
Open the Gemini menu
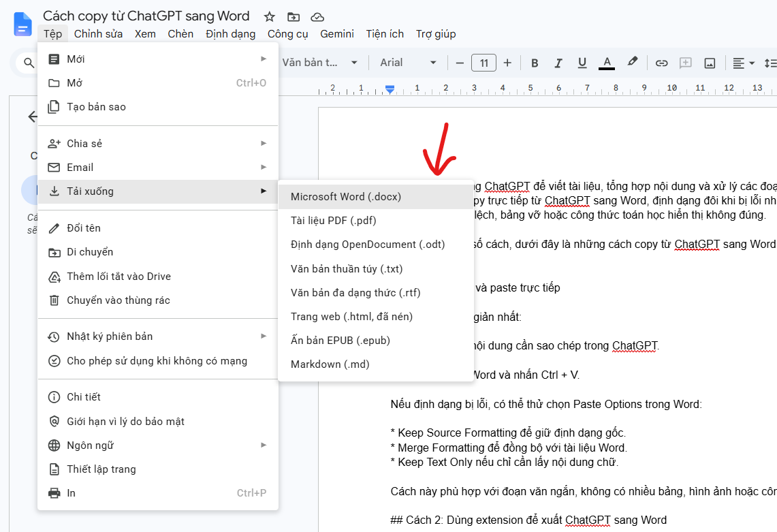tap(337, 33)
